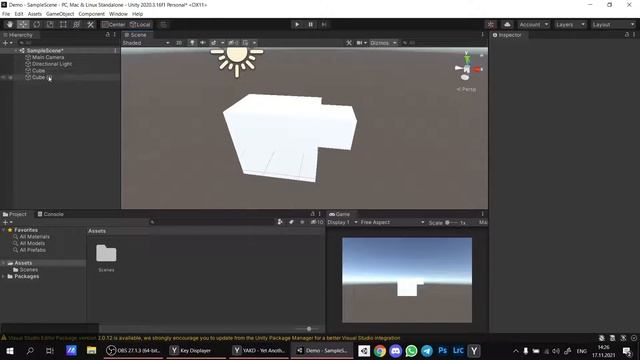This screenshot has height=360, width=640.
Task: Select the Hand tool in the toolbar
Action: (x=9, y=24)
